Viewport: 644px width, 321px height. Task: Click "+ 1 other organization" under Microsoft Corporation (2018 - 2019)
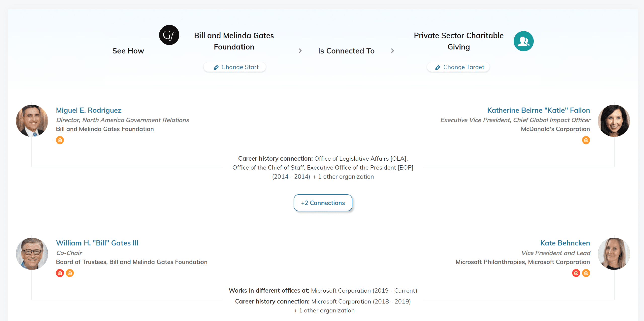pyautogui.click(x=324, y=311)
